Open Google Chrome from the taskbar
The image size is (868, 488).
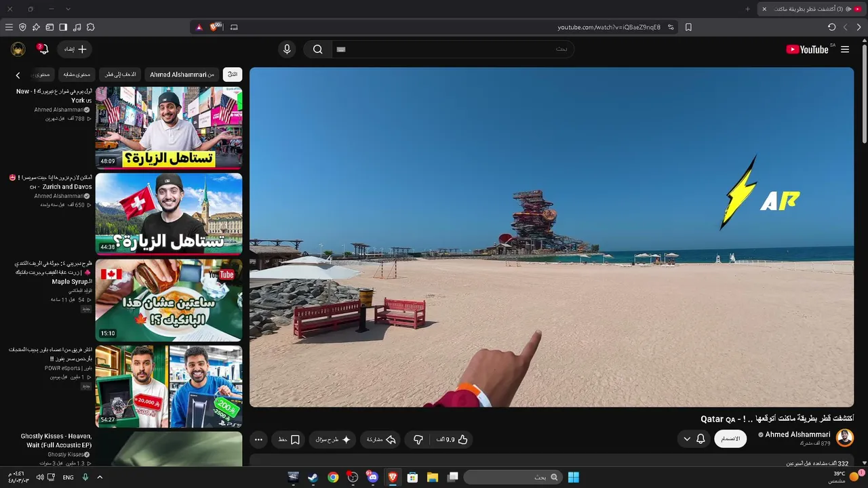[x=333, y=477]
